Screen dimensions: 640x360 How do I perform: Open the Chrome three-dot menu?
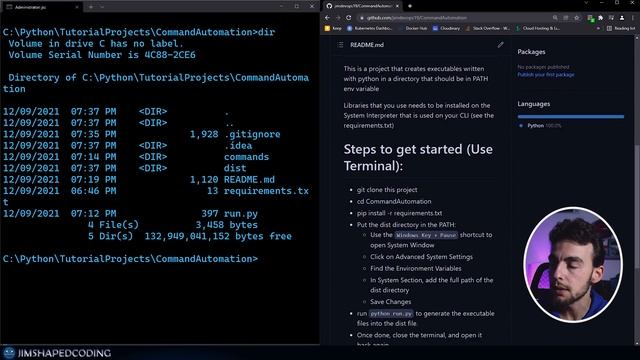pos(633,18)
